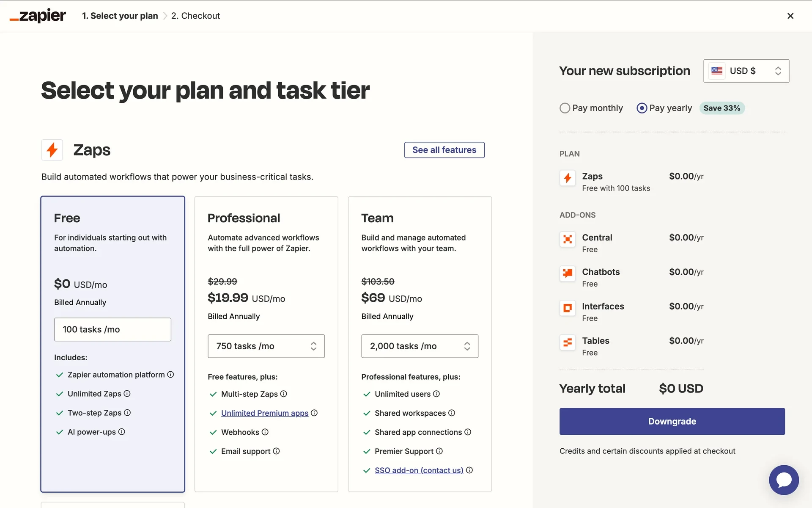Click Professional $19.99 USD/mo price
The height and width of the screenshot is (508, 812).
pyautogui.click(x=246, y=298)
